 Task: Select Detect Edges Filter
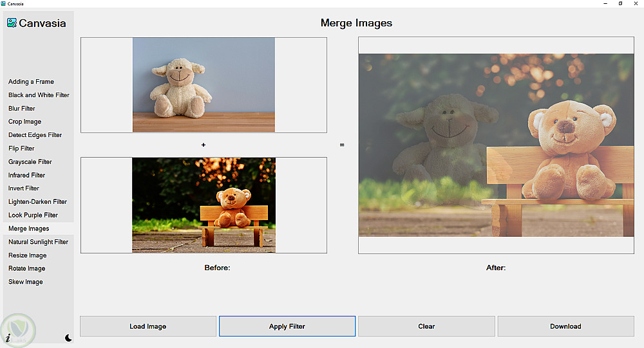(35, 135)
